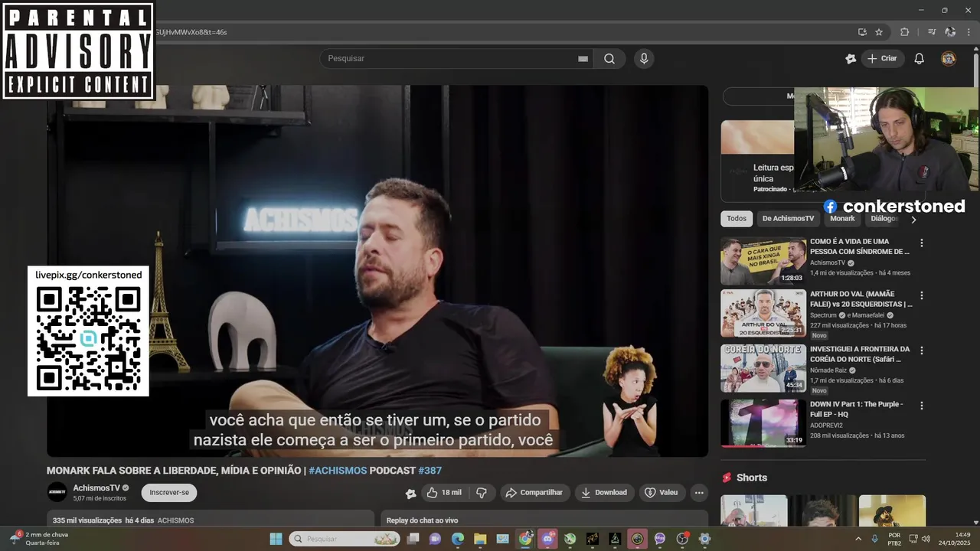Screen dimensions: 980x551
Task: Click the magnifier search button
Action: point(609,59)
